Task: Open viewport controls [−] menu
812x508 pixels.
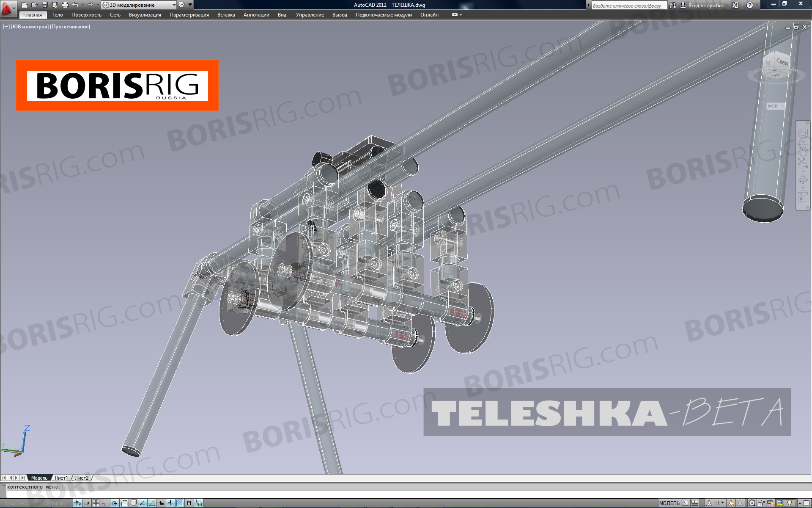Action: 6,27
